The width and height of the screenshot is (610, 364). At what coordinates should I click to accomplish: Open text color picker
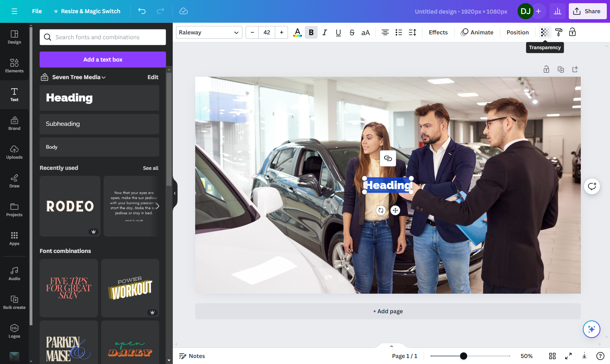(x=298, y=32)
